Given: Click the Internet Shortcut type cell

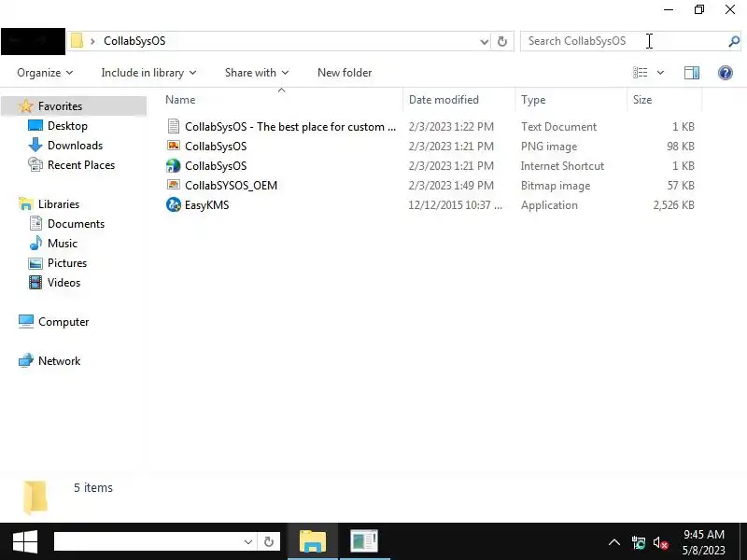Looking at the screenshot, I should pos(562,166).
